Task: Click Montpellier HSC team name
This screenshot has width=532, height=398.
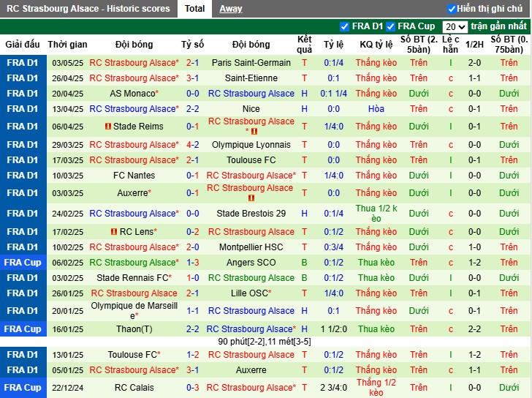Action: (251, 247)
